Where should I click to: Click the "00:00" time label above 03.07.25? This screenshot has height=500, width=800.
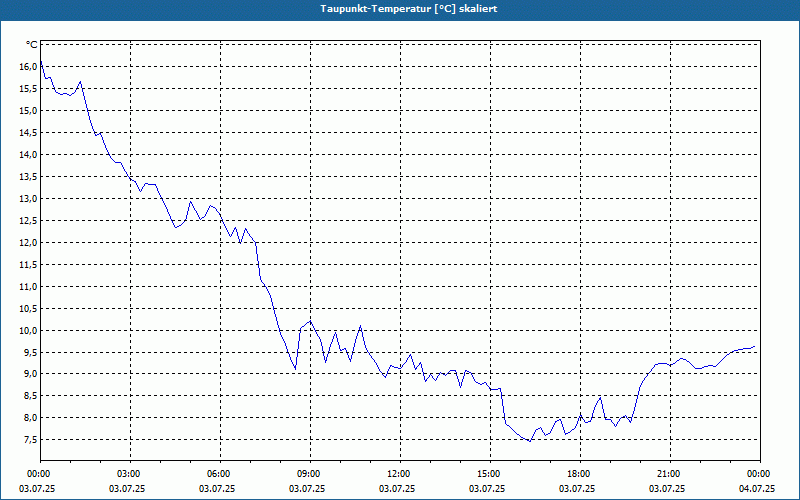pyautogui.click(x=37, y=474)
